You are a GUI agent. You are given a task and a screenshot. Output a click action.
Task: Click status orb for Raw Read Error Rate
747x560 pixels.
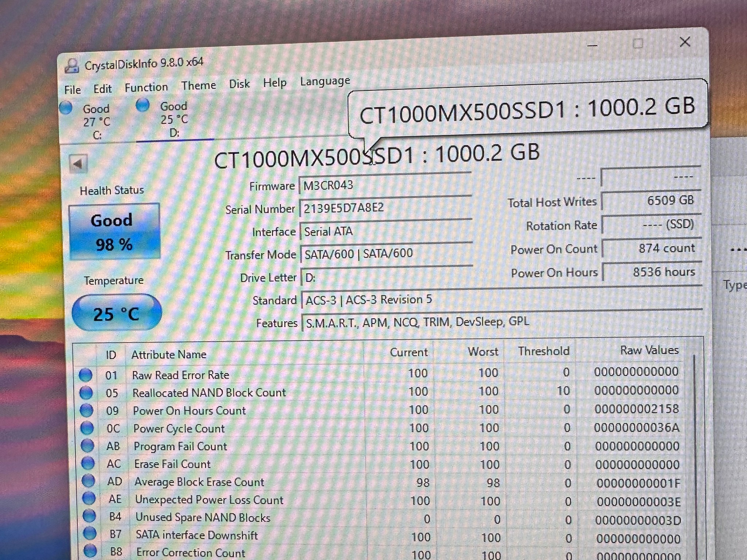tap(85, 375)
